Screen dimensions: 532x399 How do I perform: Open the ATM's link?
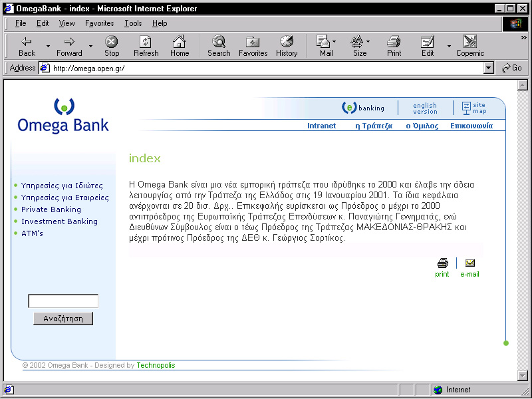coord(32,233)
